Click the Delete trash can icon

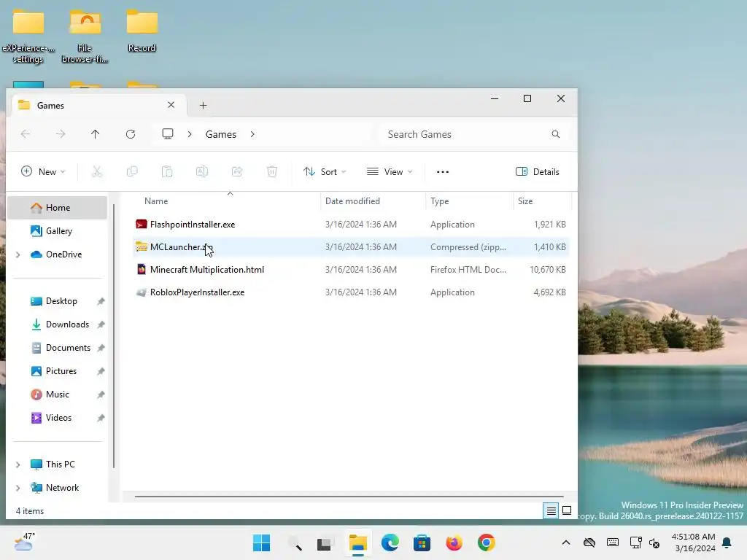272,171
